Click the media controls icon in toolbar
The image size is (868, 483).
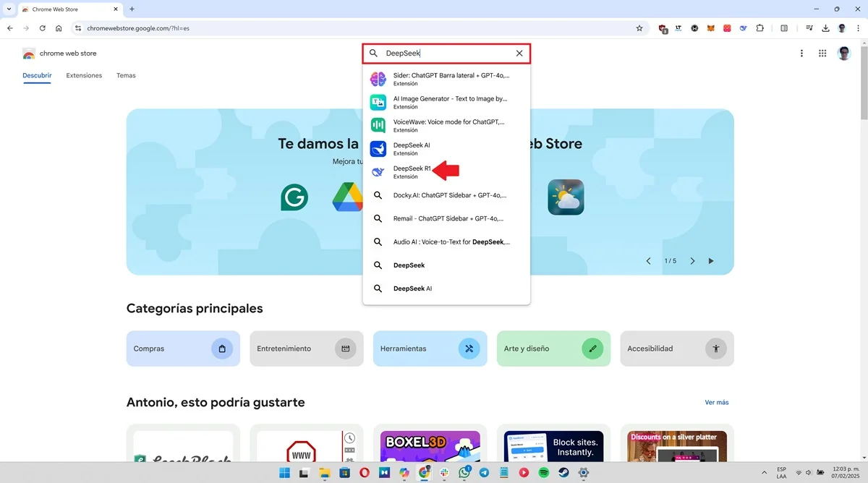tap(809, 28)
